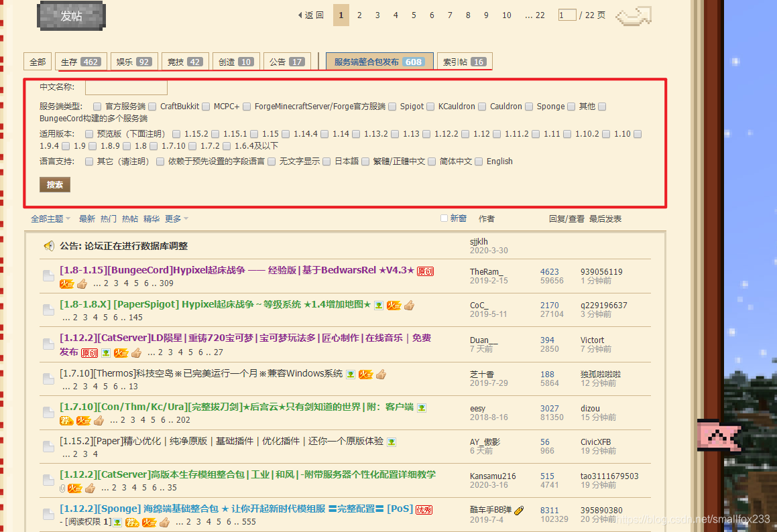The height and width of the screenshot is (532, 777).
Task: Click paperclip icon under CatServer高版本生存 thread
Action: 62,488
